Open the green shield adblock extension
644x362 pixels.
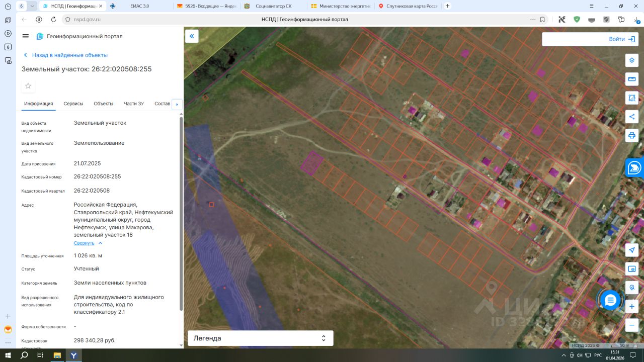577,19
